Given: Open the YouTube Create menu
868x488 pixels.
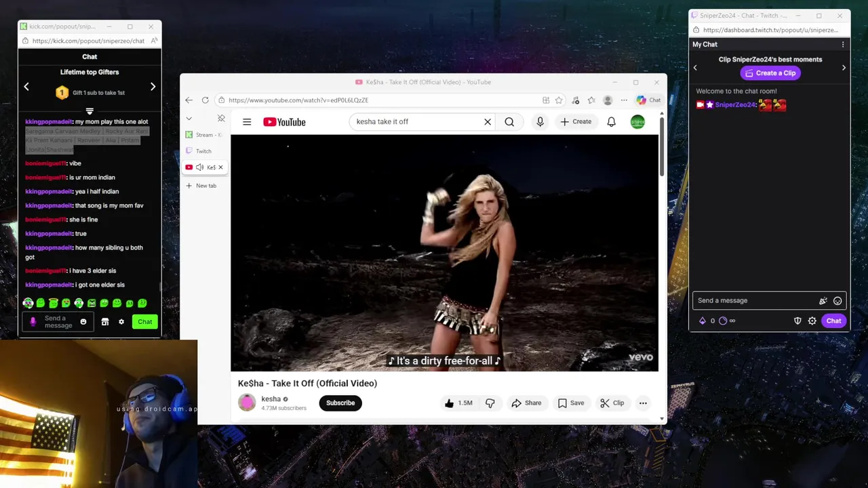Looking at the screenshot, I should pyautogui.click(x=576, y=122).
